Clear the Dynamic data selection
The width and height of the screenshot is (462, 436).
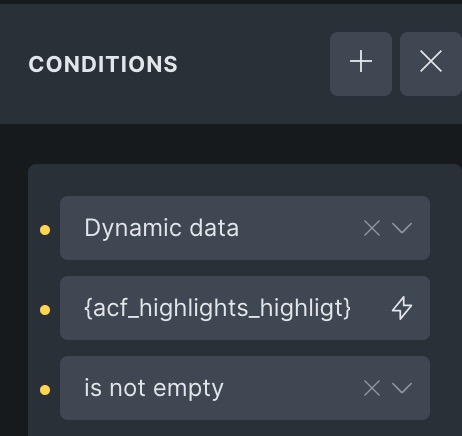tap(372, 228)
